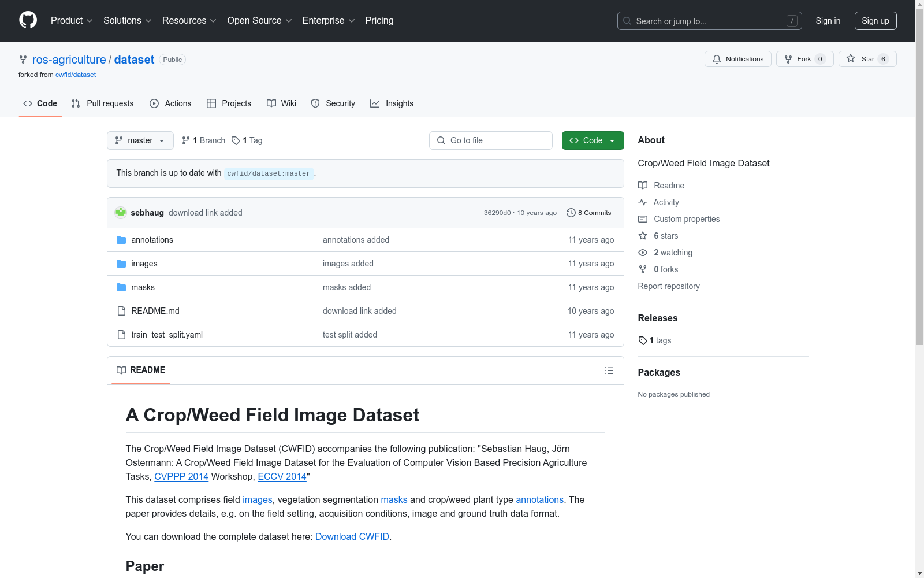Click the sebhaug avatar icon

(121, 213)
